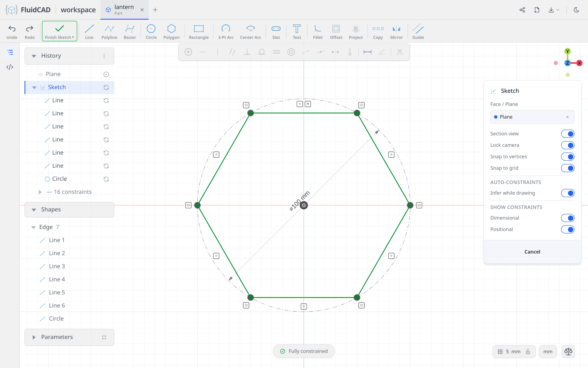Select the 3-Pt Arc tool
Image resolution: width=588 pixels, height=368 pixels.
[x=226, y=32]
